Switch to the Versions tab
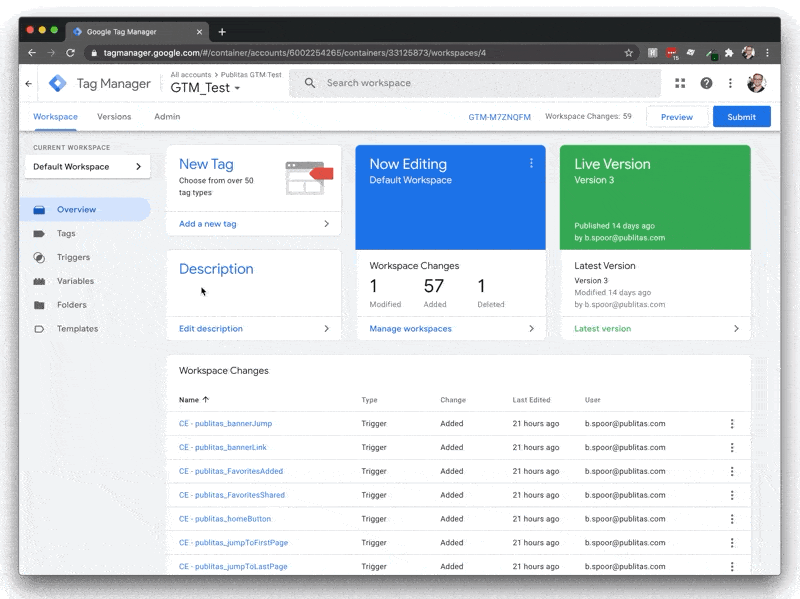Screen dimensions: 800x599 pos(114,116)
